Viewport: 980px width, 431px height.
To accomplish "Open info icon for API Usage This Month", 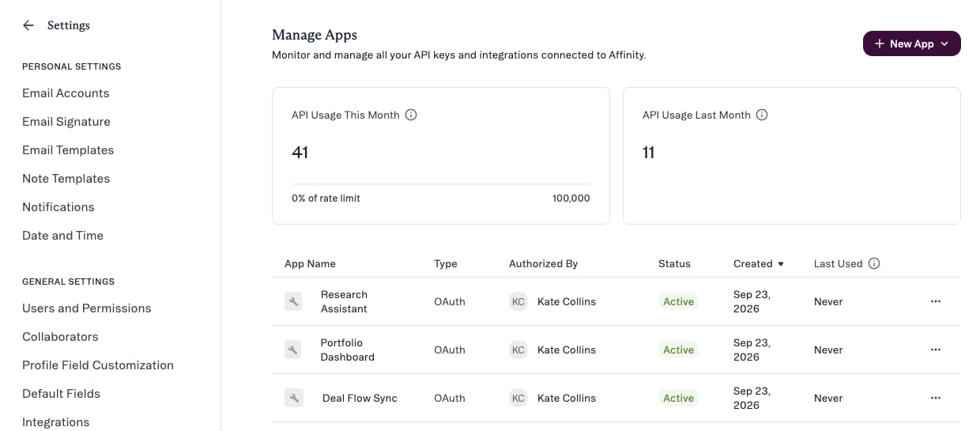I will point(411,115).
